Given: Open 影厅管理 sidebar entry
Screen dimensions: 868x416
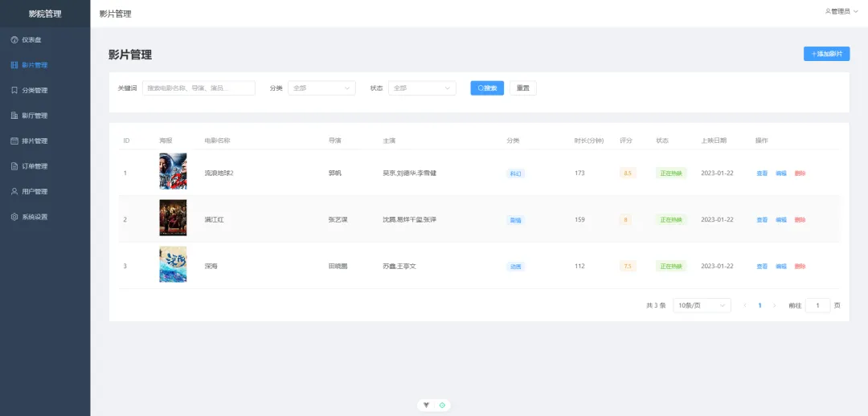Looking at the screenshot, I should point(45,116).
